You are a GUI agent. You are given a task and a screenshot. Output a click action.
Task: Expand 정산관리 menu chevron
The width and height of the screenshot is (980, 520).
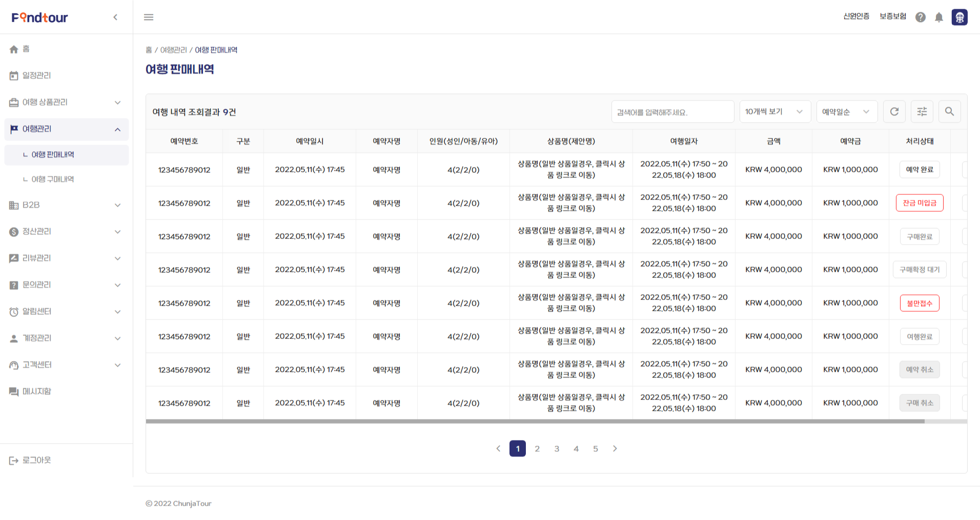pos(117,232)
